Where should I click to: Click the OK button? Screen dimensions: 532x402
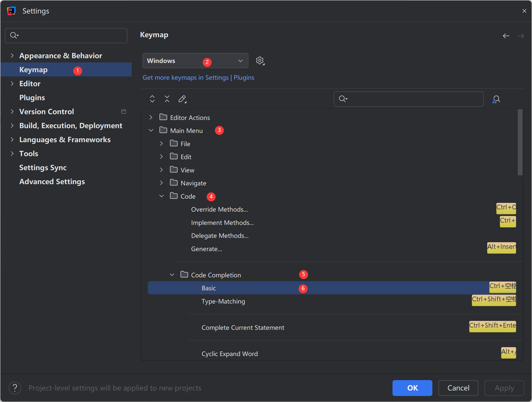pyautogui.click(x=412, y=388)
